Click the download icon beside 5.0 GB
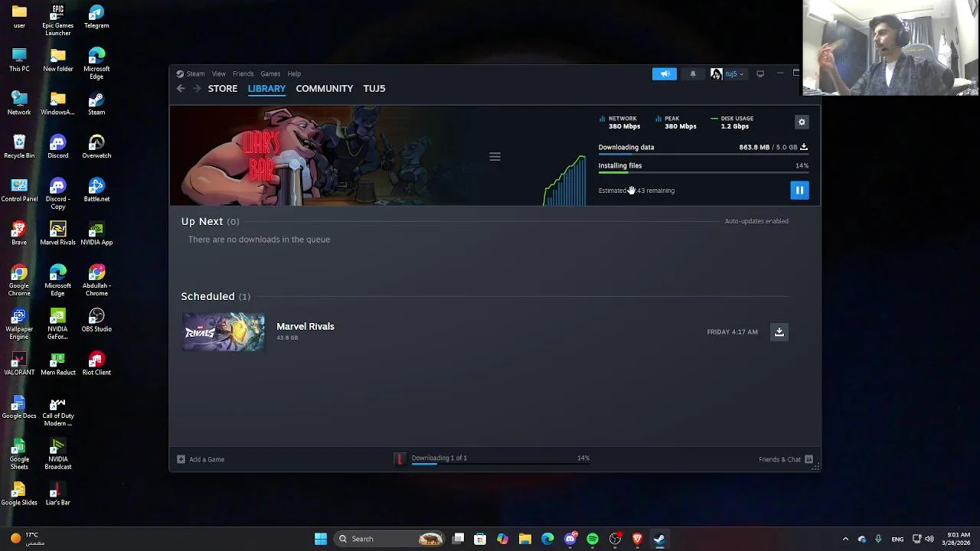This screenshot has height=551, width=980. click(804, 147)
